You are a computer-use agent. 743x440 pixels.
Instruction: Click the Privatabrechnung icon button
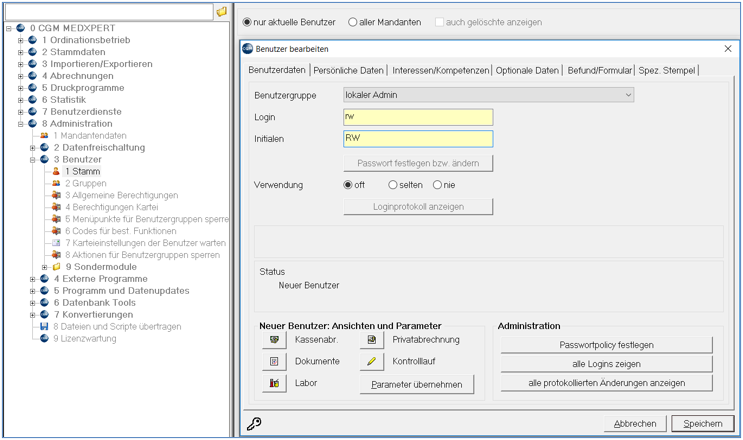372,340
